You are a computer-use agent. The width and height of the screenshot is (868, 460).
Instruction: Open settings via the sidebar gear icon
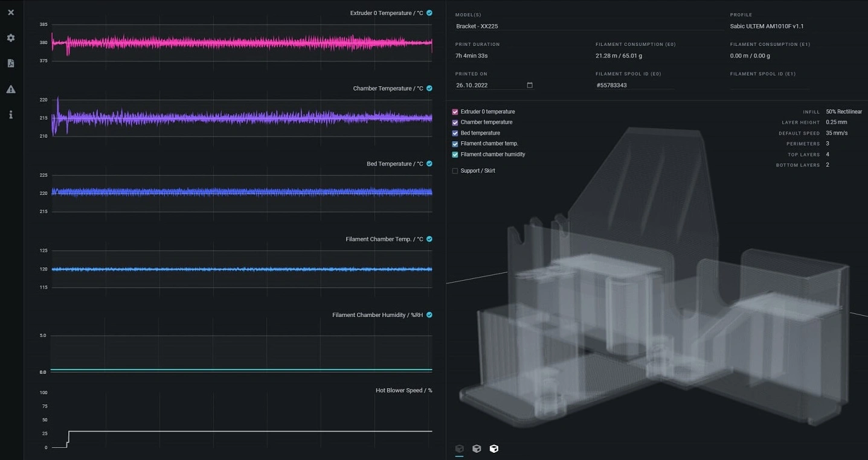coord(11,38)
